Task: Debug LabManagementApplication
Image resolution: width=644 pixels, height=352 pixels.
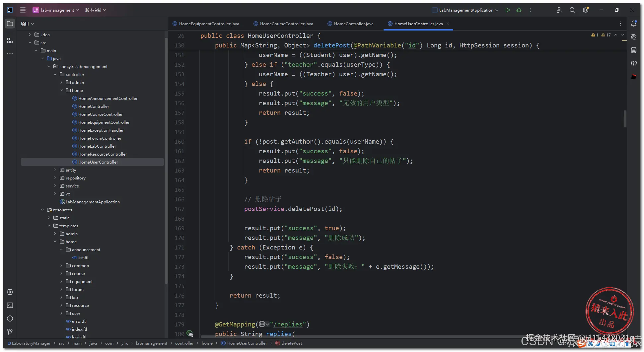Action: 519,10
